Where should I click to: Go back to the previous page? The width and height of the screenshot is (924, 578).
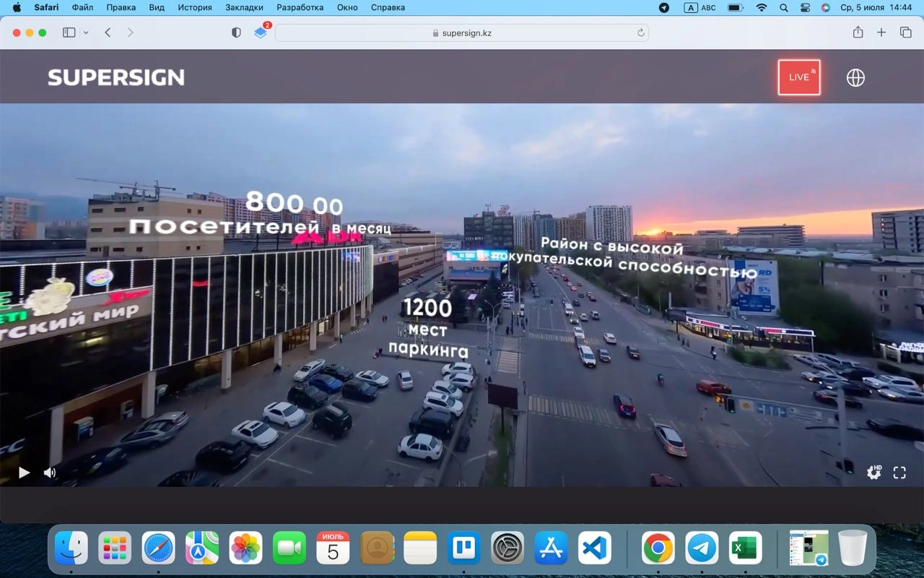[x=108, y=33]
